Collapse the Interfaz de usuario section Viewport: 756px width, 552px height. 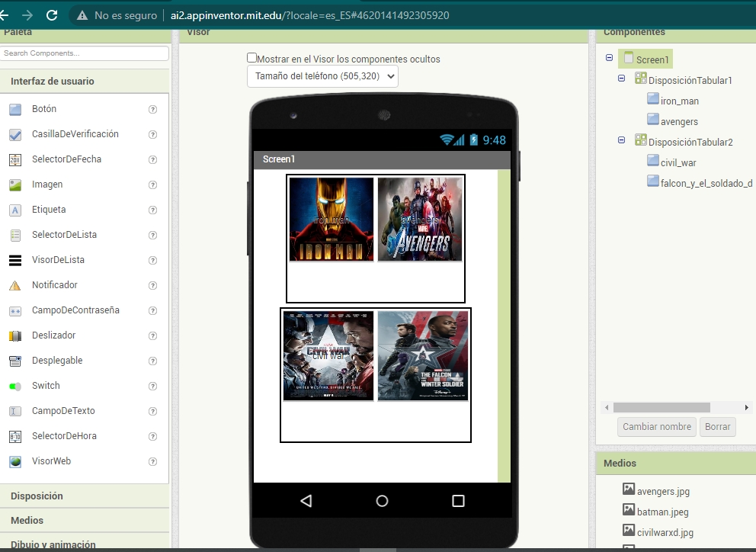click(x=85, y=81)
